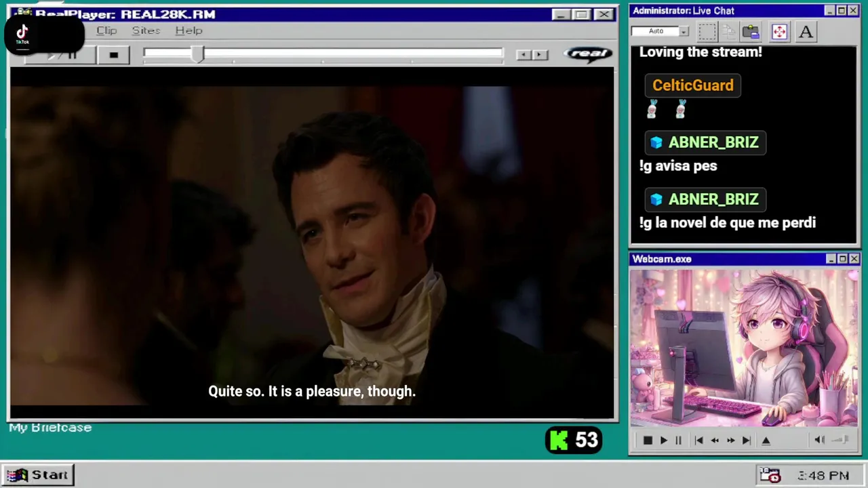
Task: Play in the Webcam.exe player
Action: (663, 441)
